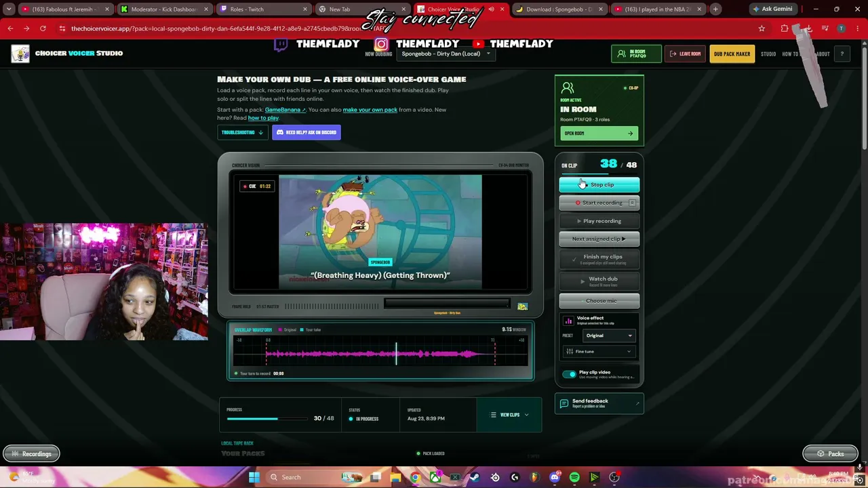Click the question mark help icon

[x=842, y=54]
